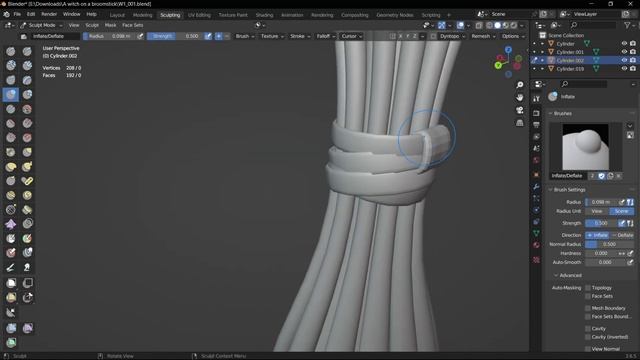The height and width of the screenshot is (360, 640).
Task: Toggle the camera view gizmo
Action: click(x=520, y=110)
